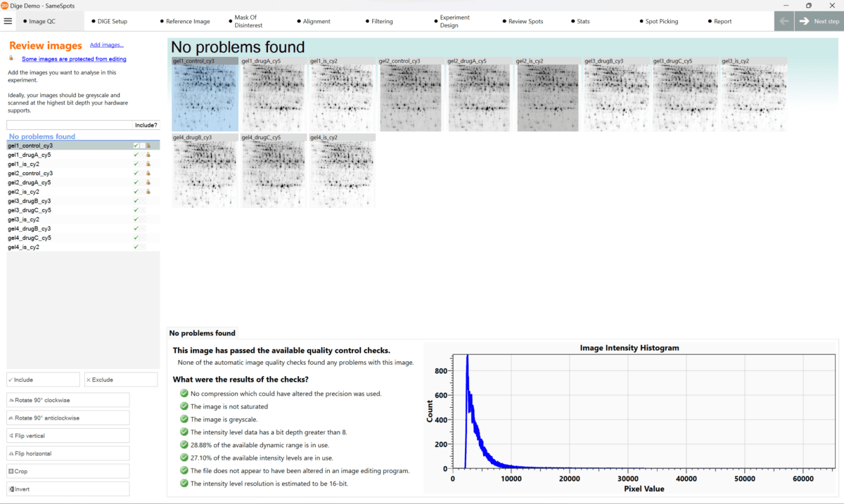The height and width of the screenshot is (504, 844).
Task: Click the lock icon on the gel1_drugA_cy5 row
Action: click(148, 155)
